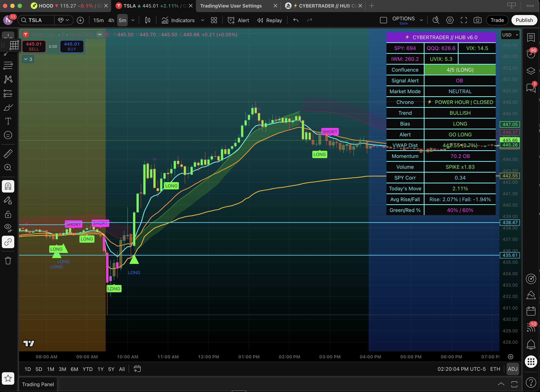
Task: Open chart settings gear in toolbar
Action: pyautogui.click(x=450, y=20)
